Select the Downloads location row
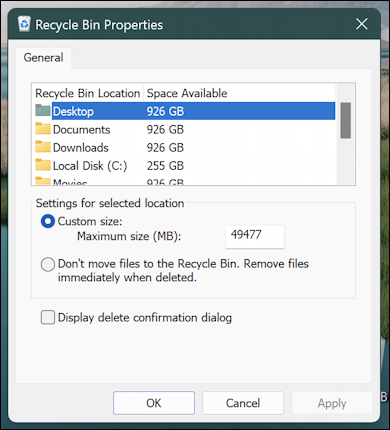The image size is (390, 430). click(x=185, y=147)
